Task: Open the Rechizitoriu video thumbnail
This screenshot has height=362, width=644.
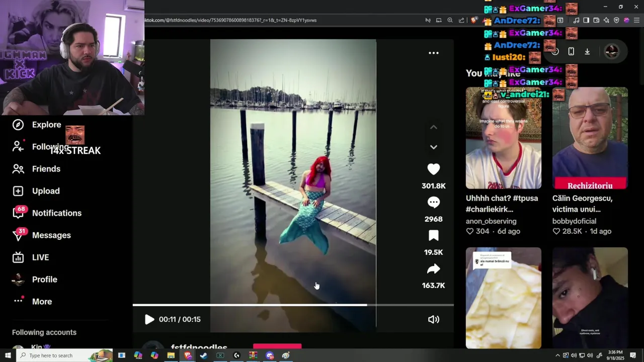Action: click(x=590, y=138)
